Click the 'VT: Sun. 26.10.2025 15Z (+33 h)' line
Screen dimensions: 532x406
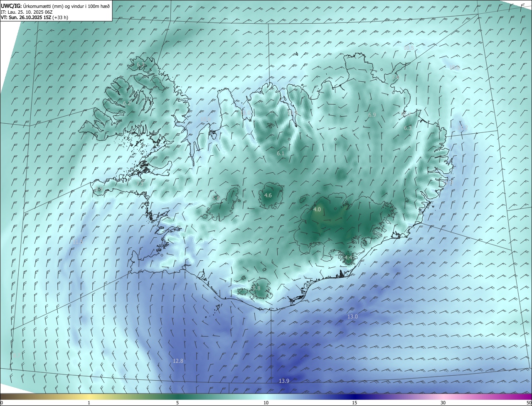coord(34,17)
